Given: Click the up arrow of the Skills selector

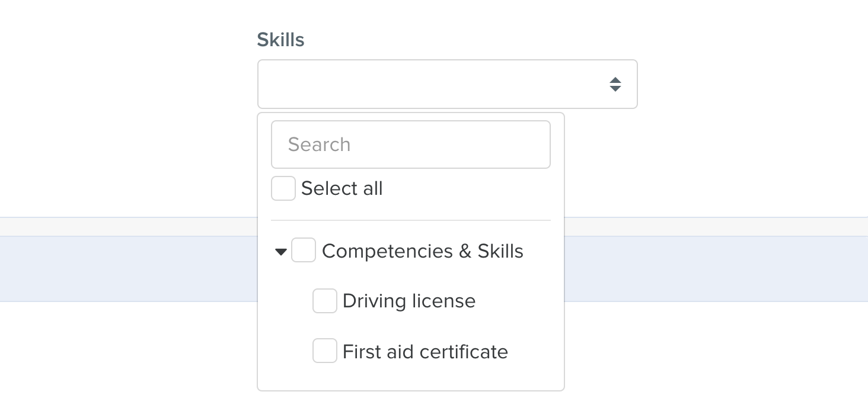Looking at the screenshot, I should pos(615,80).
